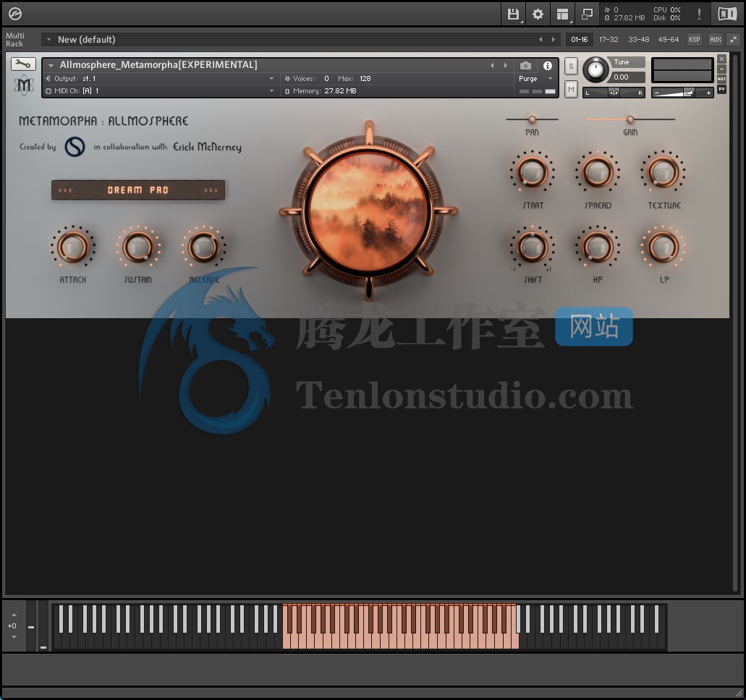
Task: Click the START knob
Action: coord(532,171)
